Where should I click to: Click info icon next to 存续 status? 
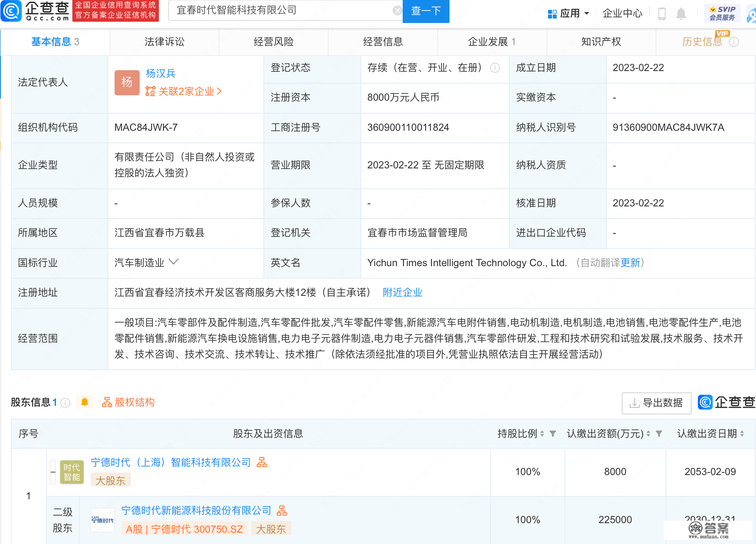[x=495, y=68]
